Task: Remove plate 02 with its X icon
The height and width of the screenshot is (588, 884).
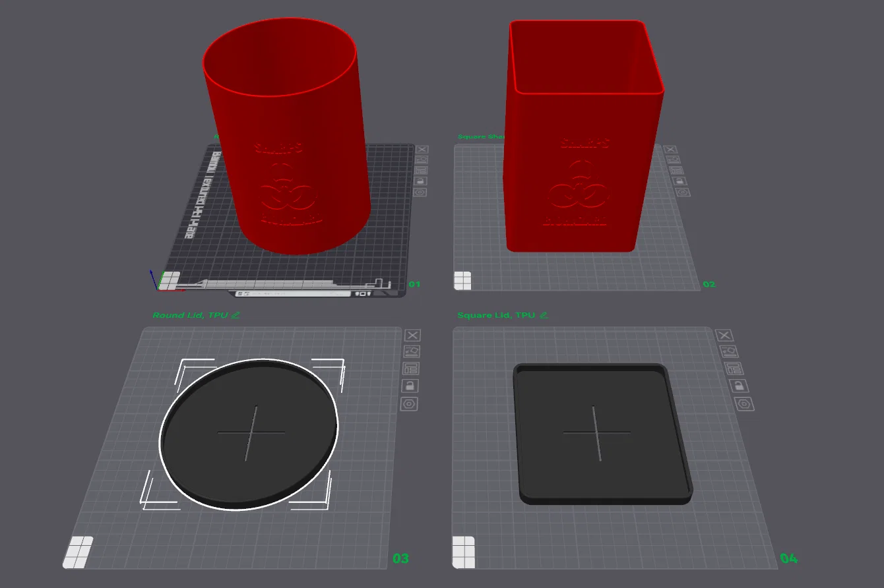Action: (x=672, y=150)
